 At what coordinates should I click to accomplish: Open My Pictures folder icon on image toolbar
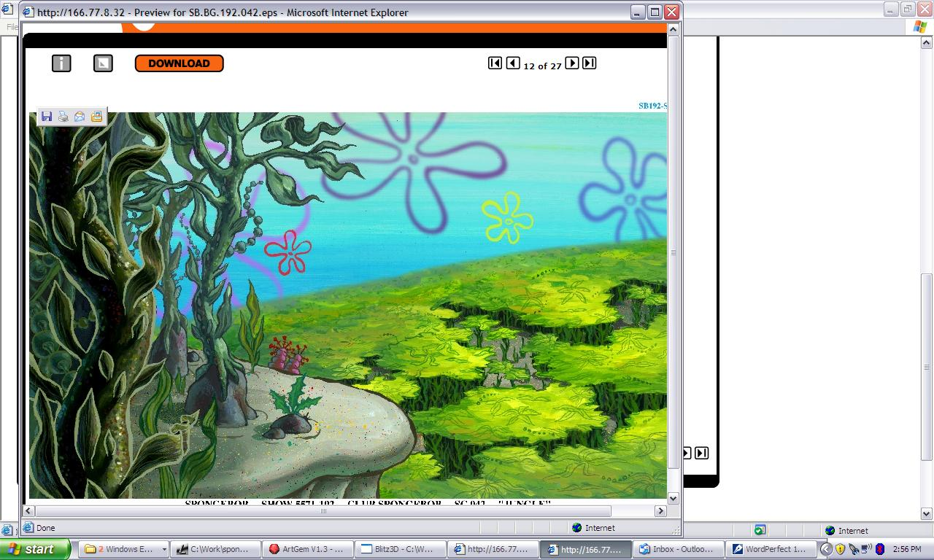point(96,117)
